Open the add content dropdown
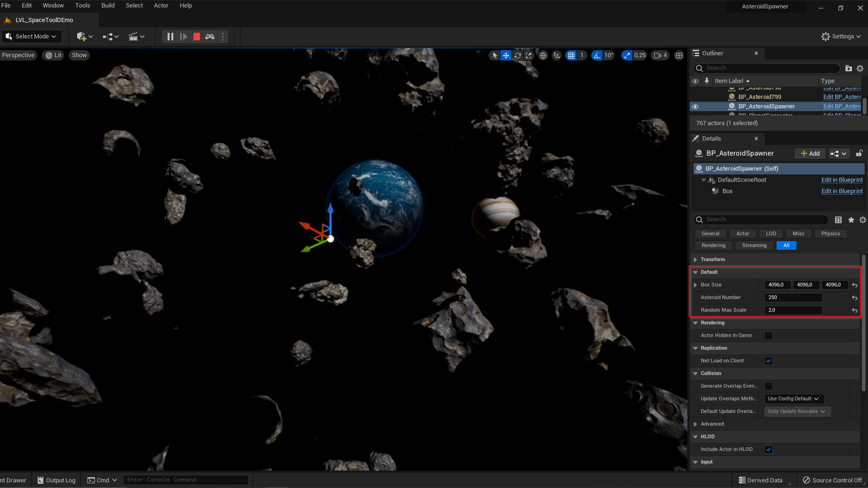This screenshot has width=868, height=488. (85, 37)
